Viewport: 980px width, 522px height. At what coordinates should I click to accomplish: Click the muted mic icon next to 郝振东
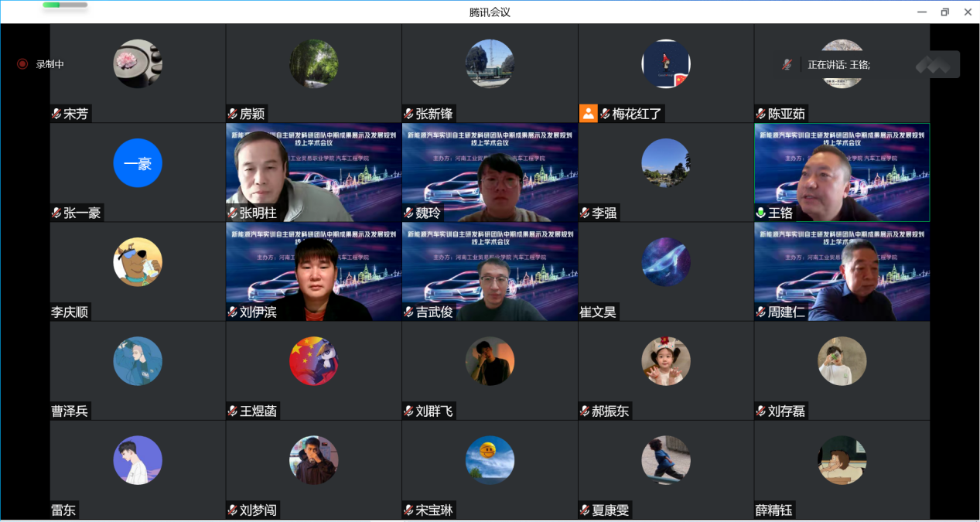[x=585, y=411]
